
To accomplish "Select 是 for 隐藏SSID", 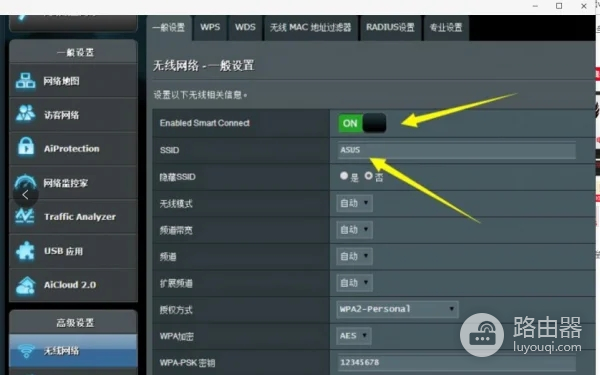I will 344,176.
